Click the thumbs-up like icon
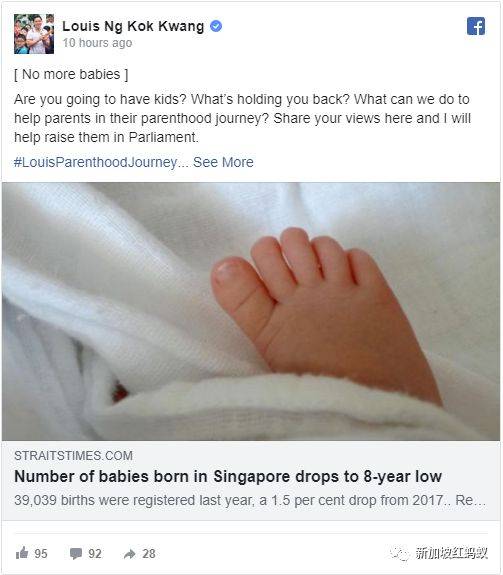This screenshot has width=503, height=575. point(22,553)
